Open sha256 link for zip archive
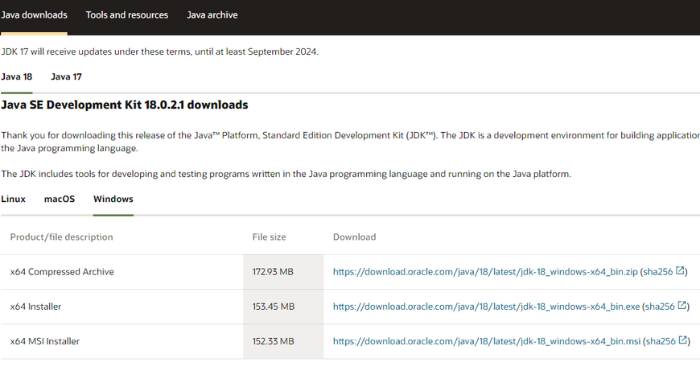 pyautogui.click(x=658, y=272)
